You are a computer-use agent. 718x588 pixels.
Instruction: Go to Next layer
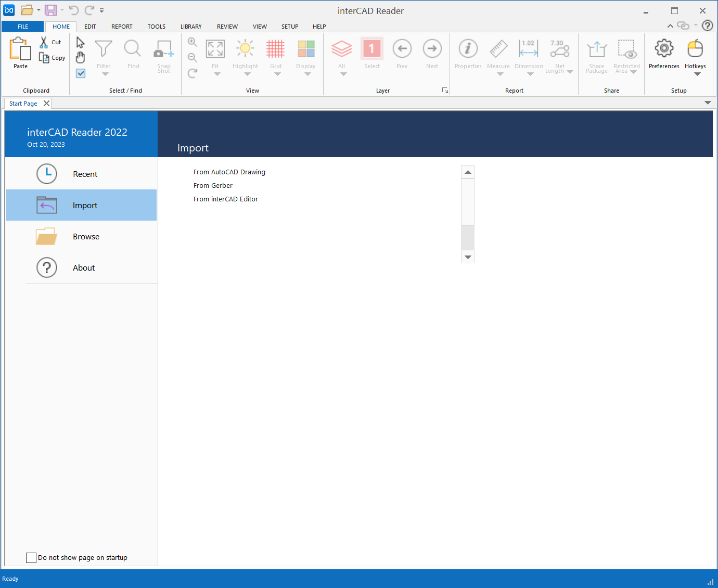pos(432,49)
